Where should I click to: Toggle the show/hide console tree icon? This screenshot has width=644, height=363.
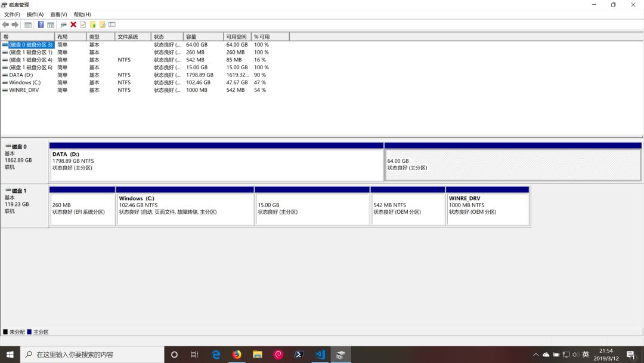pos(28,24)
